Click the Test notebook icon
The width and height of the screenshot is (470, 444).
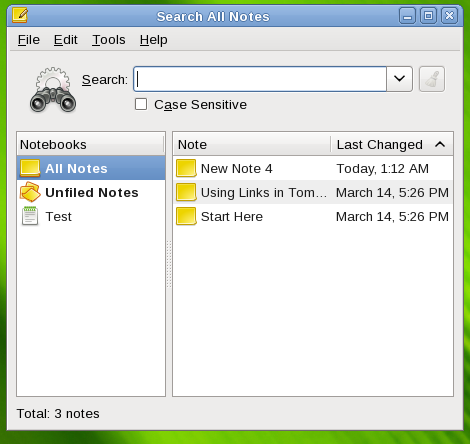pos(30,216)
